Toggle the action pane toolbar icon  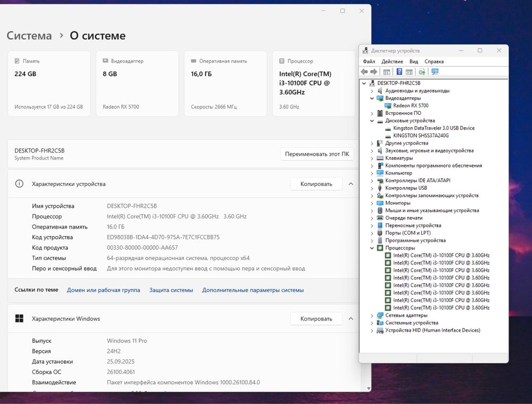409,72
